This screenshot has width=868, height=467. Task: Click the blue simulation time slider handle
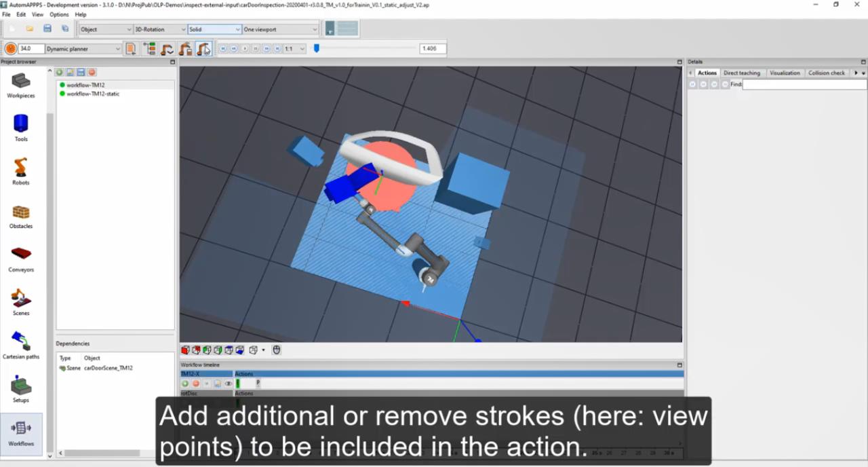pyautogui.click(x=316, y=48)
